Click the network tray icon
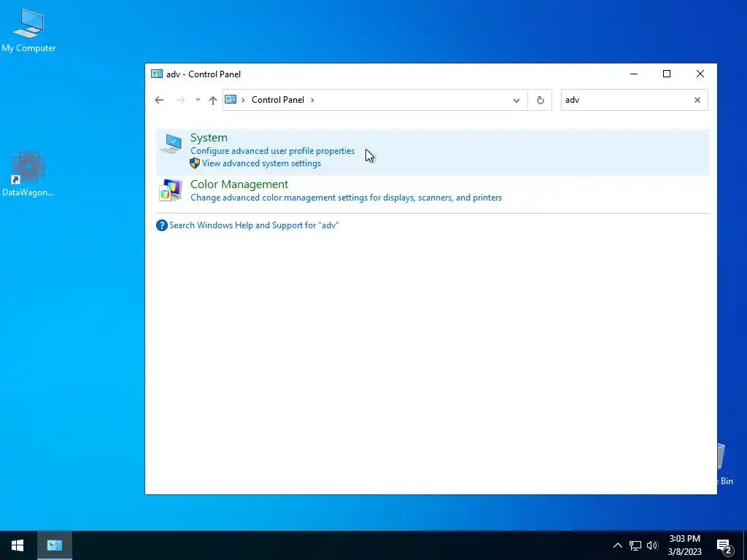The width and height of the screenshot is (747, 560). (x=635, y=545)
